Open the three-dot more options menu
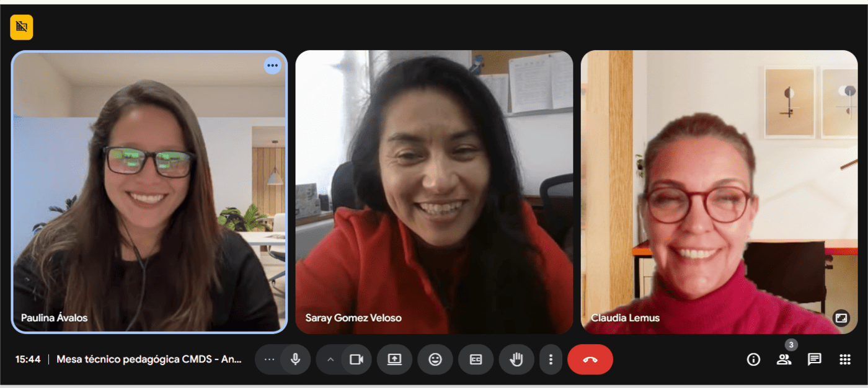868x388 pixels. point(550,359)
